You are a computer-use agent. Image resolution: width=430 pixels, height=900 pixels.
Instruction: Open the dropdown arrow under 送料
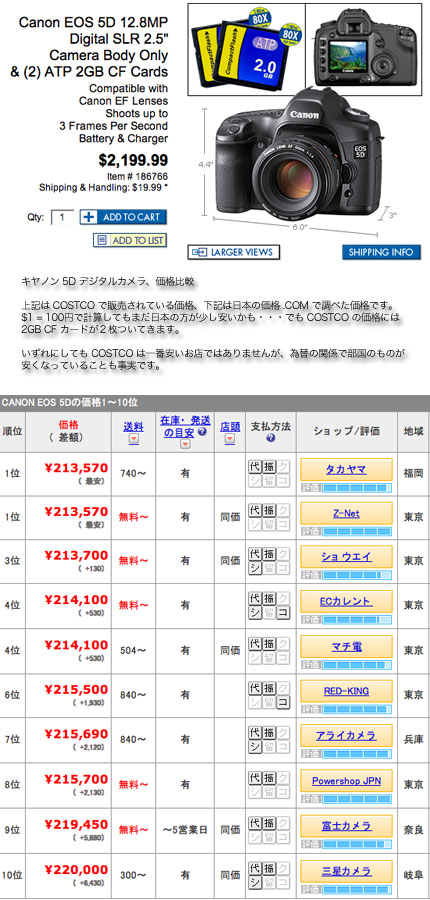[133, 439]
